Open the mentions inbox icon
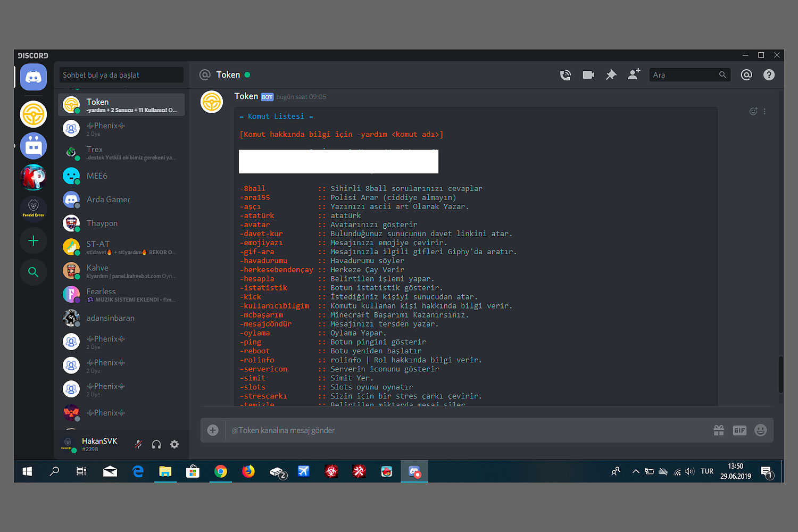 pyautogui.click(x=746, y=75)
